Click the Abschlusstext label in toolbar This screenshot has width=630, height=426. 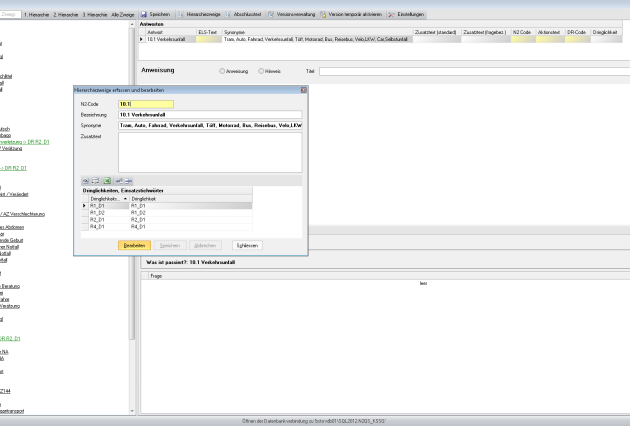tap(248, 14)
